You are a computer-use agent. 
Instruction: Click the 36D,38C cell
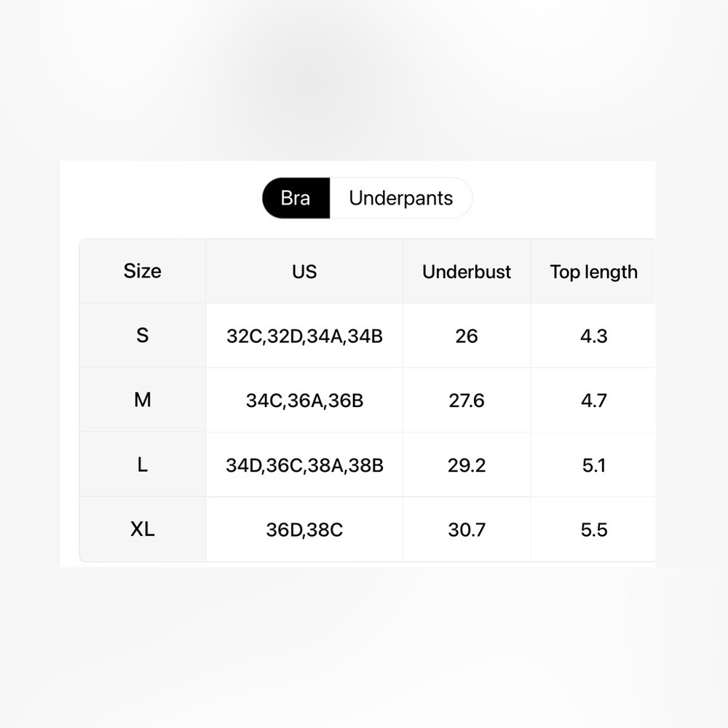tap(304, 529)
